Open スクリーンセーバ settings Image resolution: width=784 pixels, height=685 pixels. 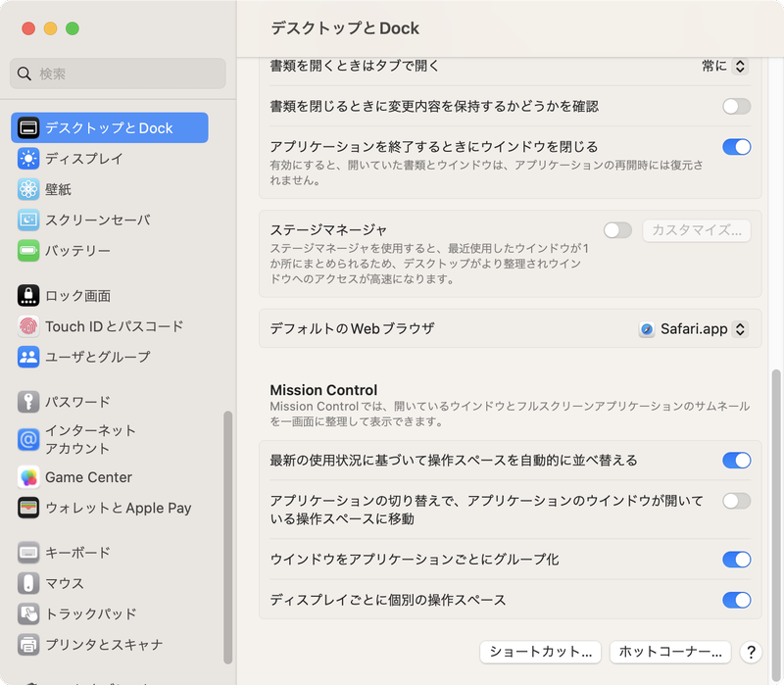pos(27,220)
